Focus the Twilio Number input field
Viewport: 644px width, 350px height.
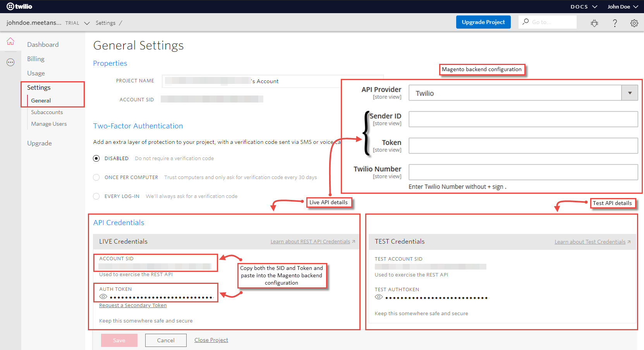523,172
